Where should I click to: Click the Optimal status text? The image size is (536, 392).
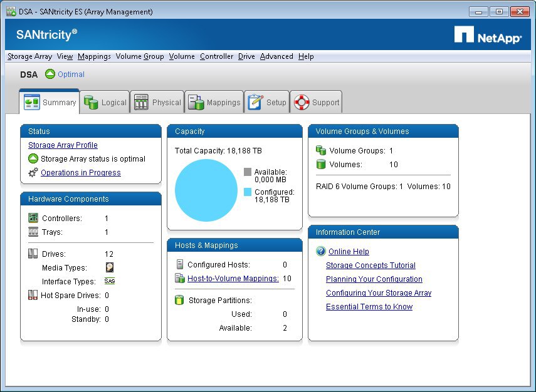(71, 75)
